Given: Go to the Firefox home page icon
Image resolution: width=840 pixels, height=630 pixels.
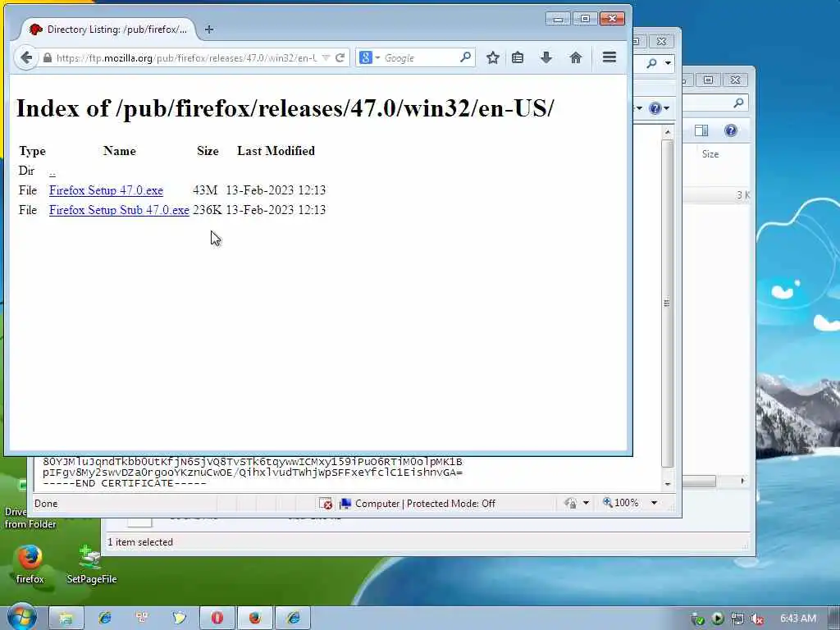Looking at the screenshot, I should tap(575, 58).
